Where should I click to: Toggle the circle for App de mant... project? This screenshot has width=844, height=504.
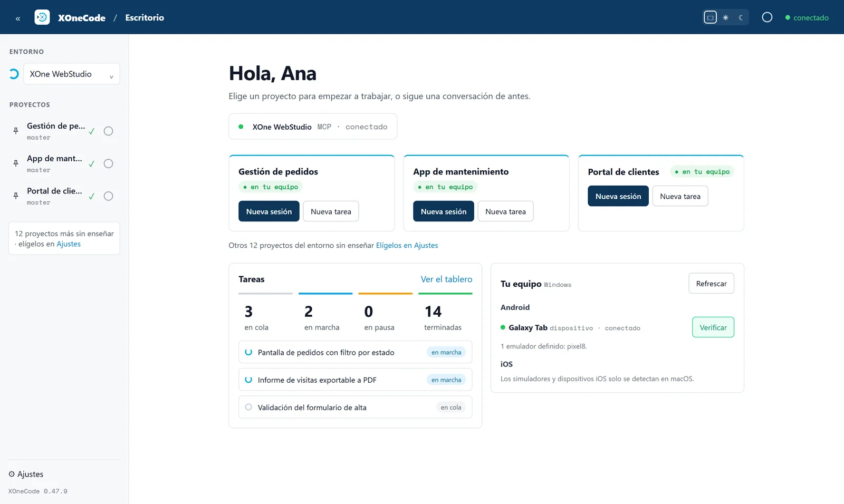pyautogui.click(x=109, y=163)
